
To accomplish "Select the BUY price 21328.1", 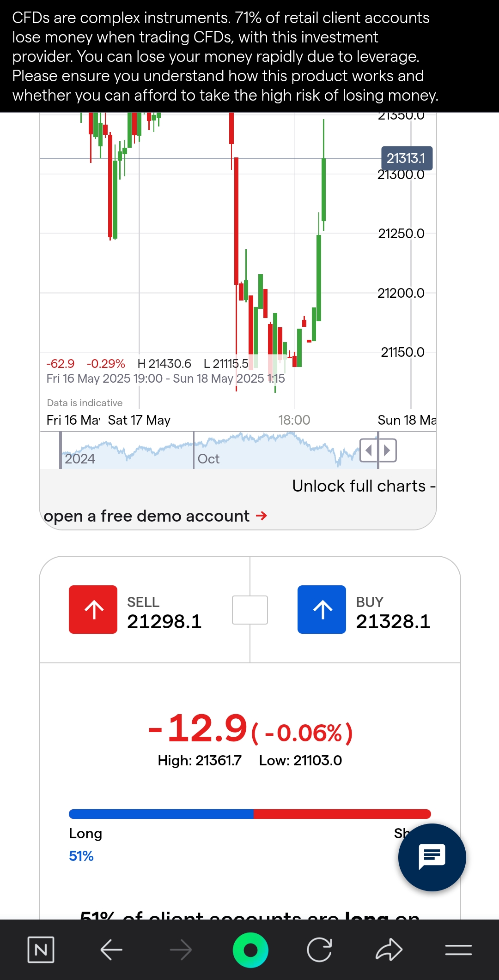I will coord(393,621).
